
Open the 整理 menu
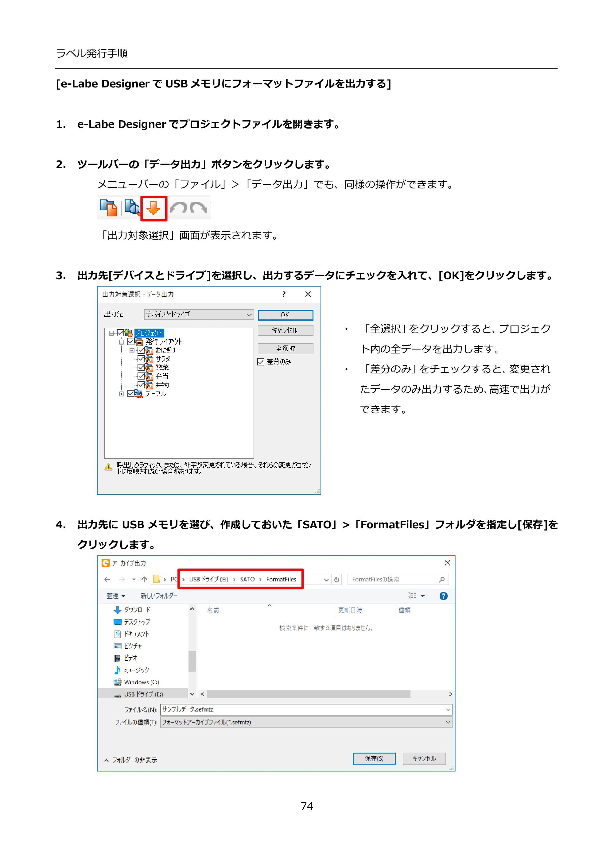116,596
